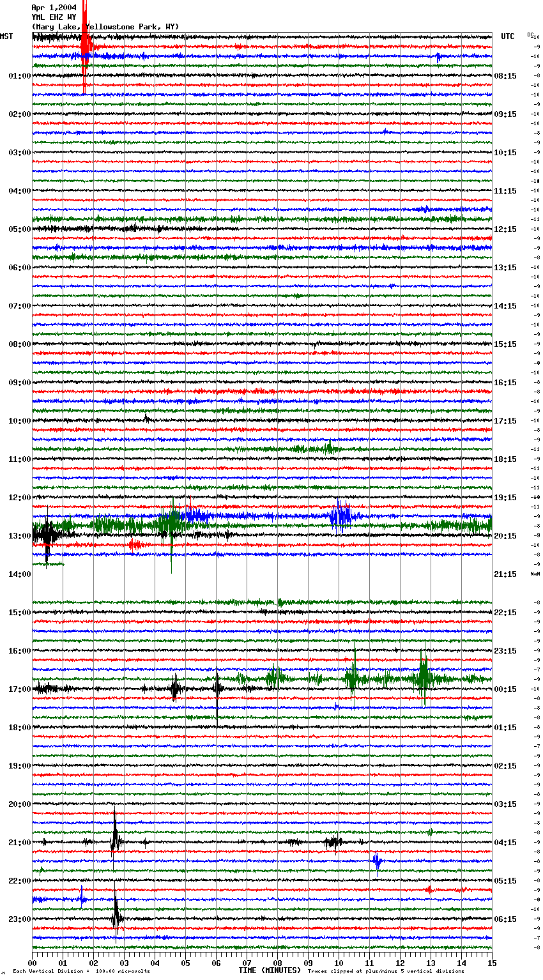Click the "15" minute tick on bottom axis
543x980 pixels.
coord(492,963)
